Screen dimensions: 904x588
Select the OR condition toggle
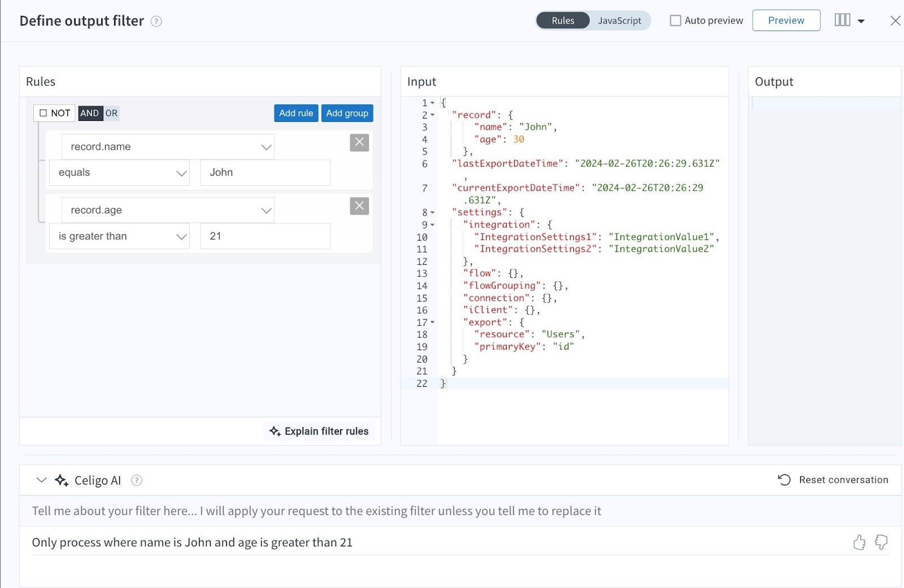(111, 113)
